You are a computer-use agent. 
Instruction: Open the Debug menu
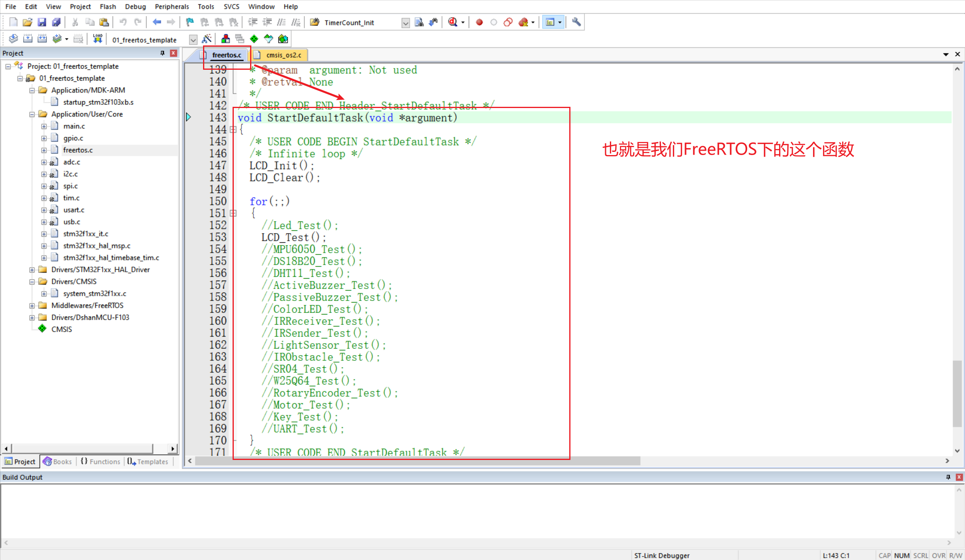[135, 6]
